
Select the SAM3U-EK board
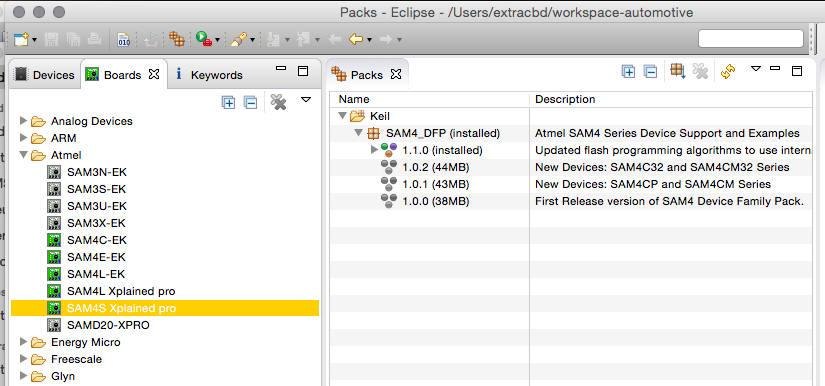pos(97,206)
